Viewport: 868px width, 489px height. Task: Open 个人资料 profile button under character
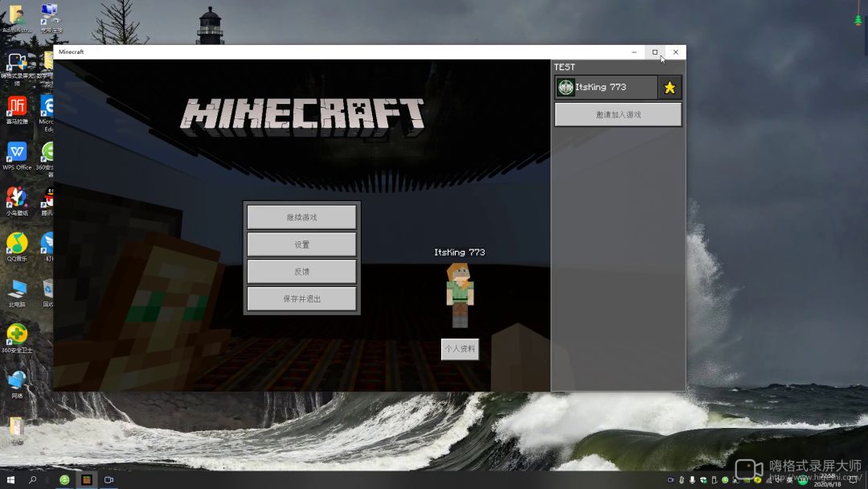click(x=460, y=349)
